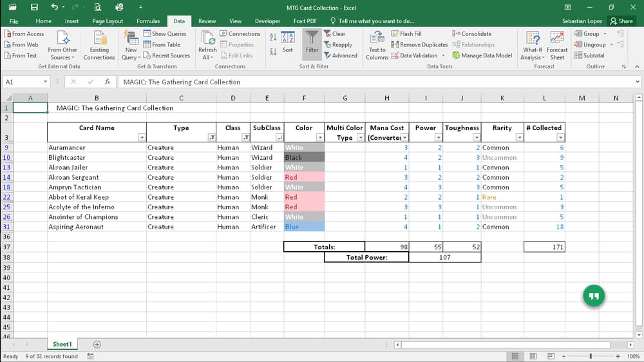
Task: Open Text to Columns wizard
Action: tap(377, 46)
